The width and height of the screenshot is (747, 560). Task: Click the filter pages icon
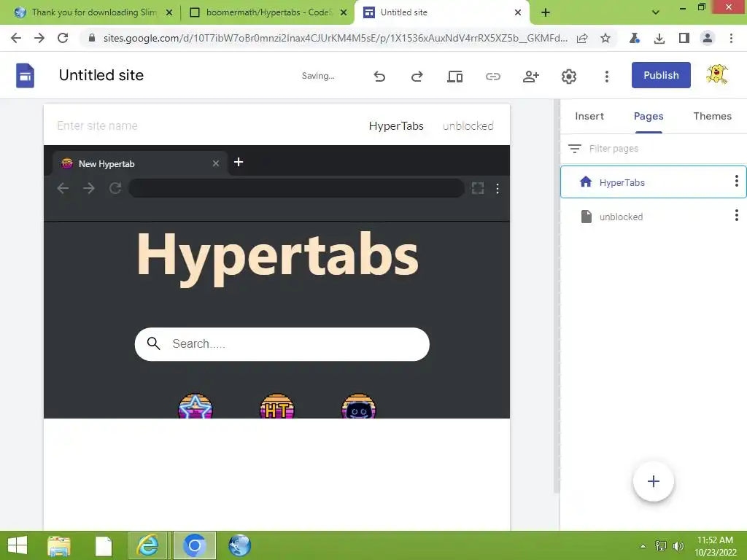coord(575,149)
